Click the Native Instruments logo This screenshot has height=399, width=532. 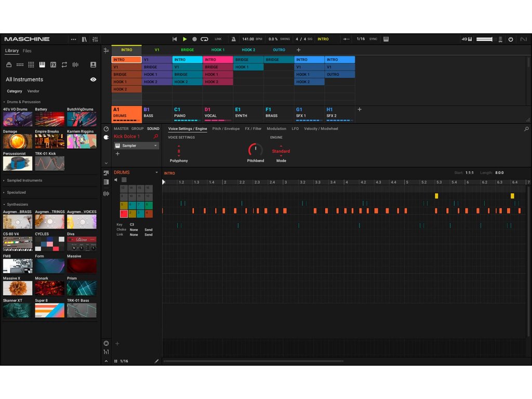tap(524, 39)
